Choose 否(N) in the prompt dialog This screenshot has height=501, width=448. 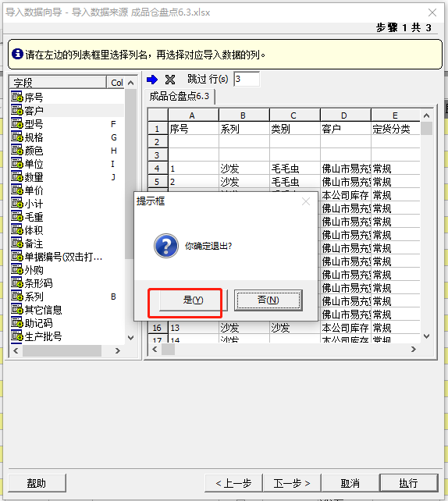268,300
